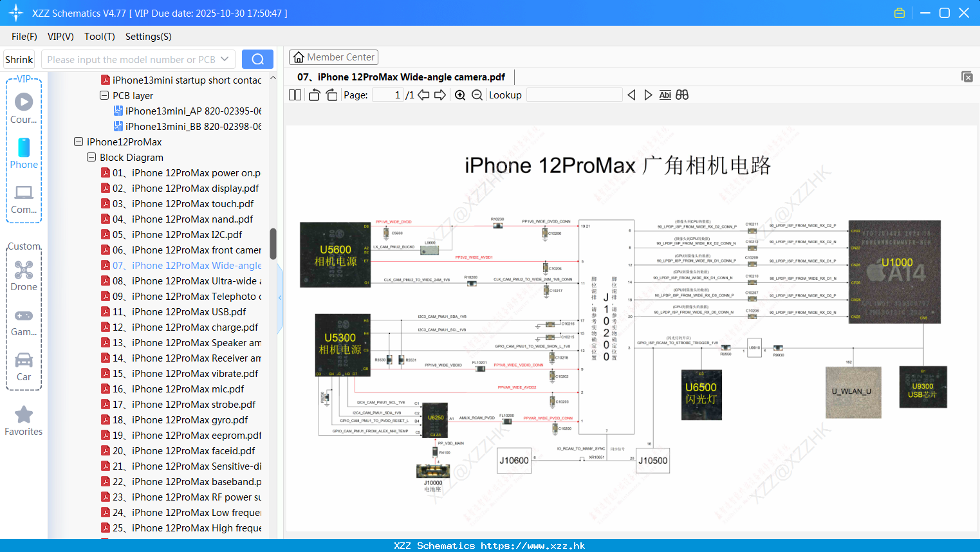This screenshot has height=552, width=980.
Task: Open 02 iPhone 12ProMax display.pdf
Action: pyautogui.click(x=180, y=188)
